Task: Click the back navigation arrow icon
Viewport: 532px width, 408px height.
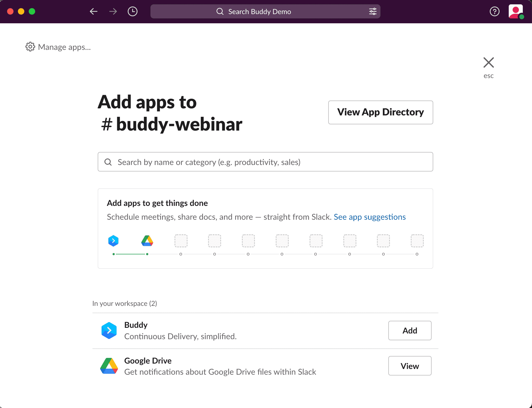Action: click(94, 12)
